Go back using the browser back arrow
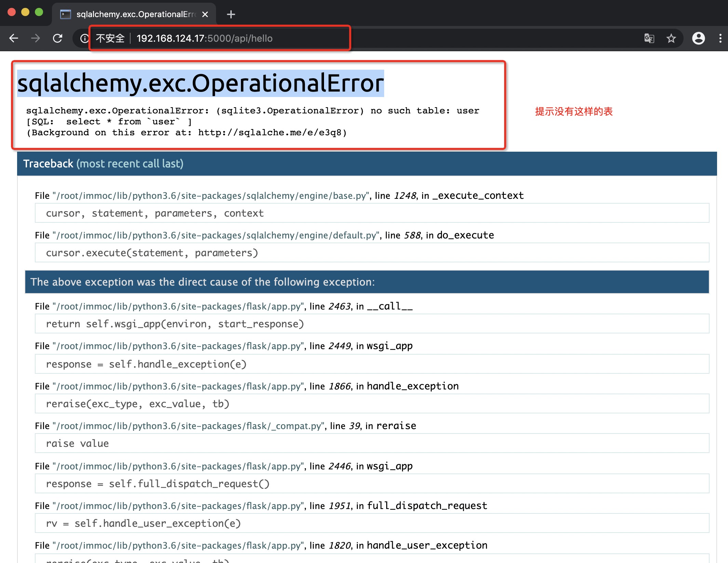728x563 pixels. pos(14,38)
